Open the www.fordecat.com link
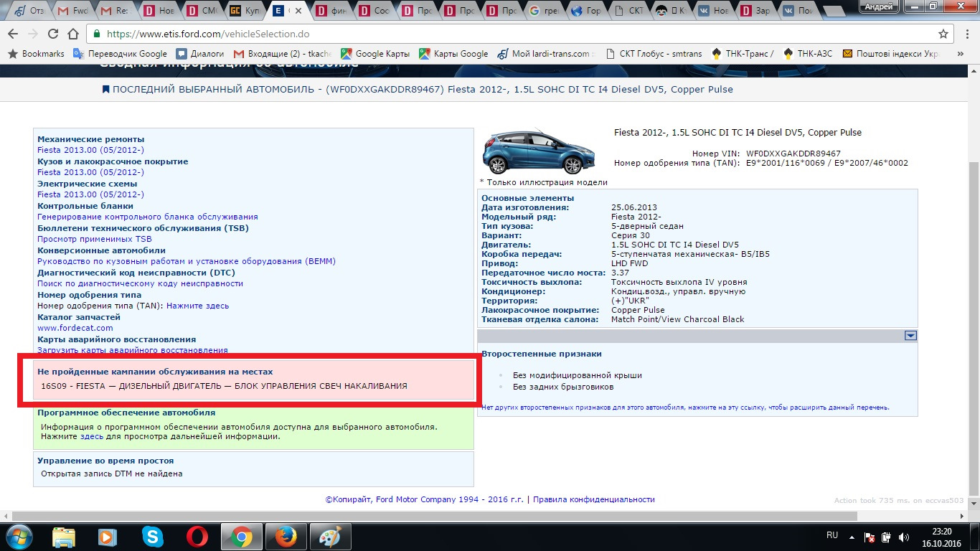Image resolution: width=980 pixels, height=551 pixels. pyautogui.click(x=75, y=328)
